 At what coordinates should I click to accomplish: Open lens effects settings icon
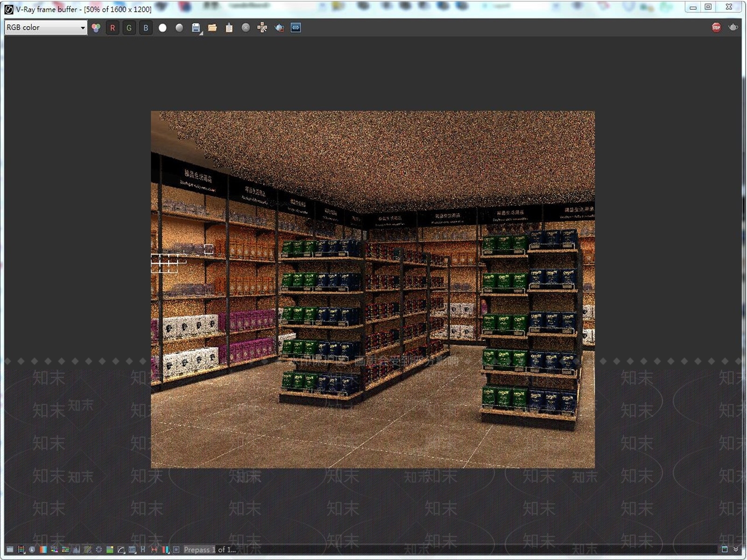coord(176,549)
